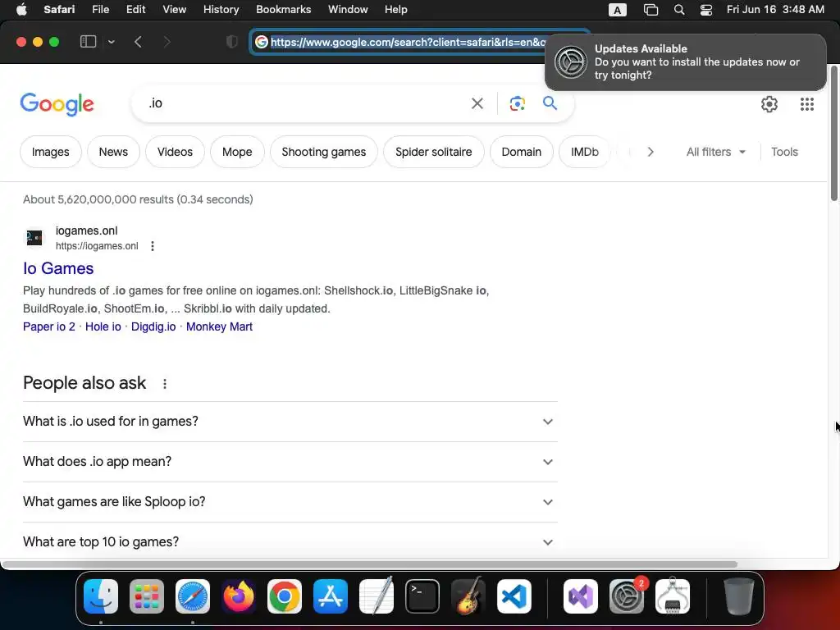Click the vertical page scrollbar thumb

tap(834, 134)
